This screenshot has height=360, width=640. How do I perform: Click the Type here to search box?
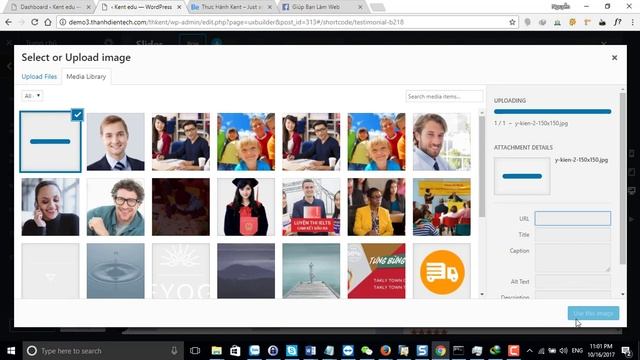pyautogui.click(x=103, y=351)
